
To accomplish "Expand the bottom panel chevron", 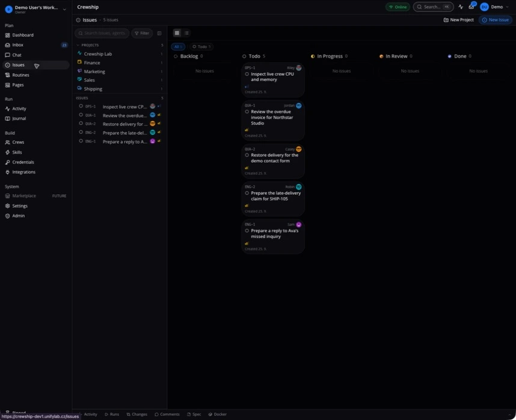I will coord(509,415).
